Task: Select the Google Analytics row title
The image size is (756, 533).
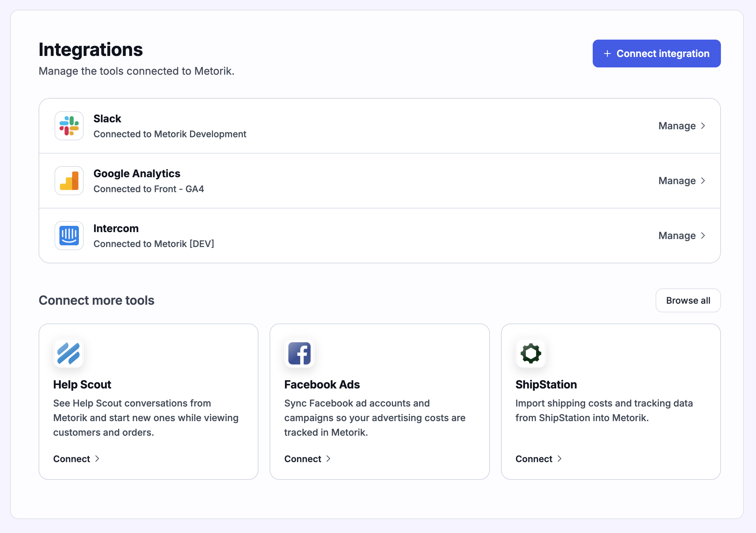Action: click(137, 173)
